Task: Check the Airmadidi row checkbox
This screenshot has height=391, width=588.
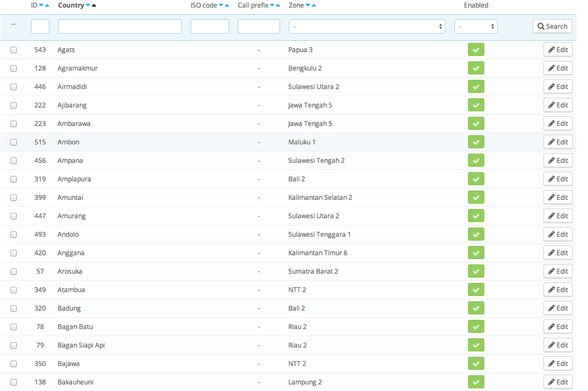Action: click(x=14, y=87)
